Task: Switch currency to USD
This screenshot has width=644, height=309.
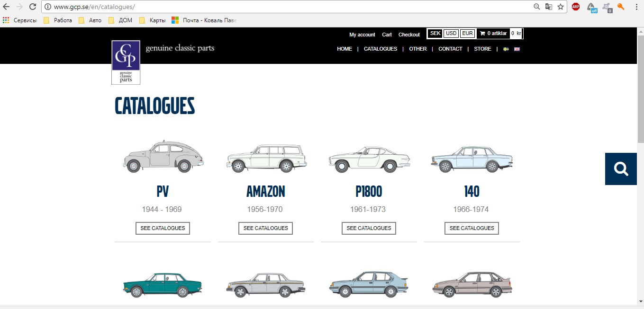Action: pyautogui.click(x=451, y=34)
